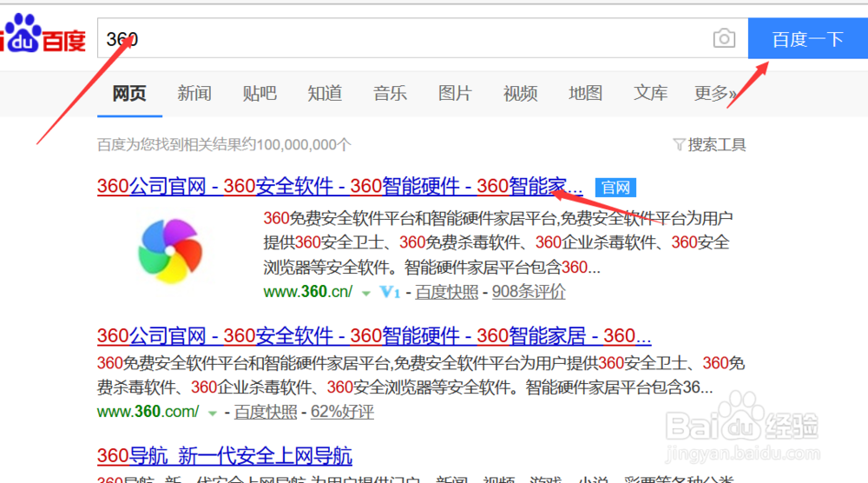Click second result description starting 费杀毒软件
The image size is (868, 483).
(404, 387)
